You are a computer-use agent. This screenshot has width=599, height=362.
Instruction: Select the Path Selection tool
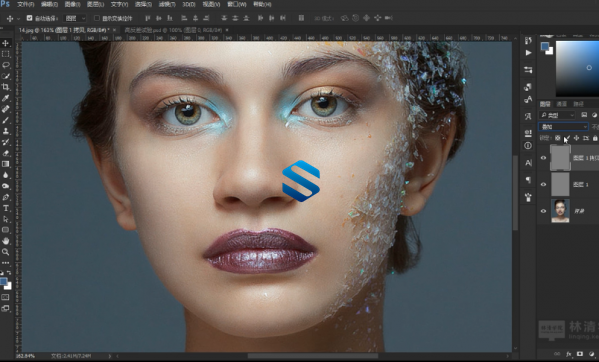(6, 219)
